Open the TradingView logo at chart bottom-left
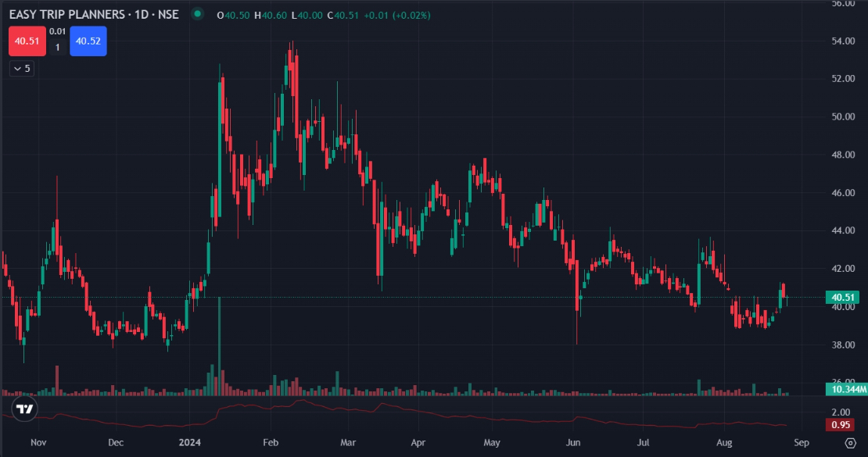This screenshot has height=457, width=868. tap(24, 409)
